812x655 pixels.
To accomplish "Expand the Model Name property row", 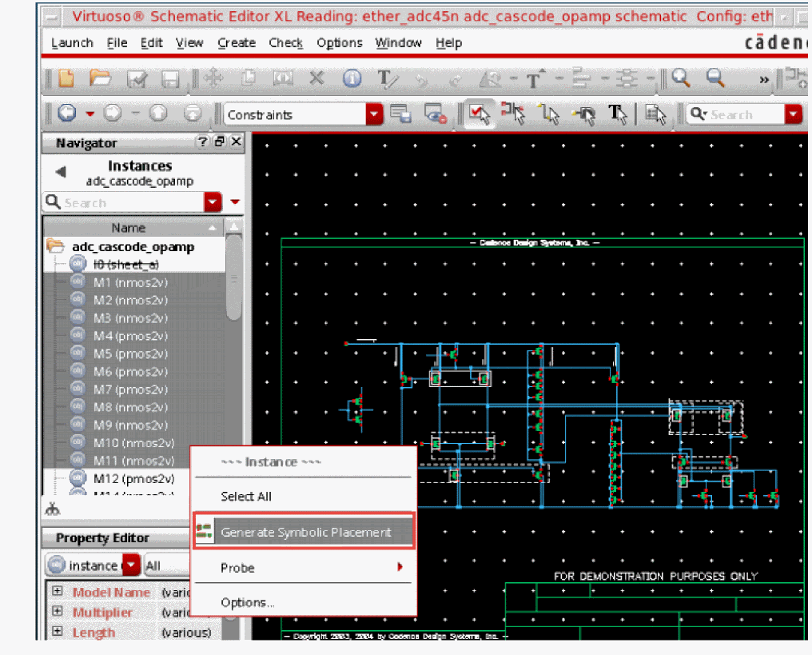I will (57, 592).
